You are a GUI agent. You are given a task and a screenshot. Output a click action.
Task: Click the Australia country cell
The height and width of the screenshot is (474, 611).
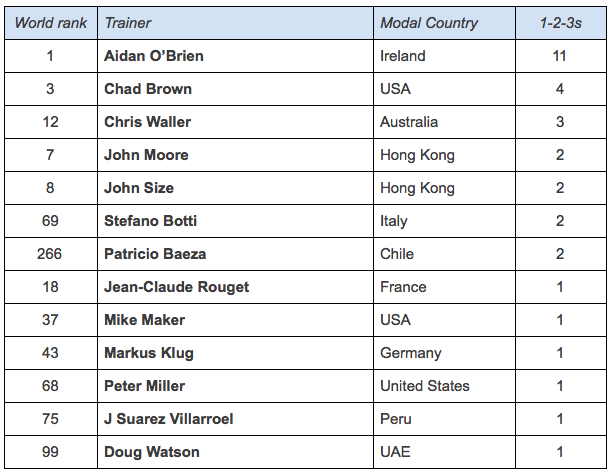[x=409, y=122]
